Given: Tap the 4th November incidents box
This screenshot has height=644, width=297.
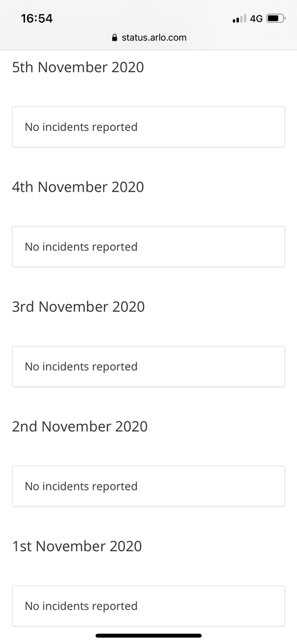Looking at the screenshot, I should coord(148,247).
